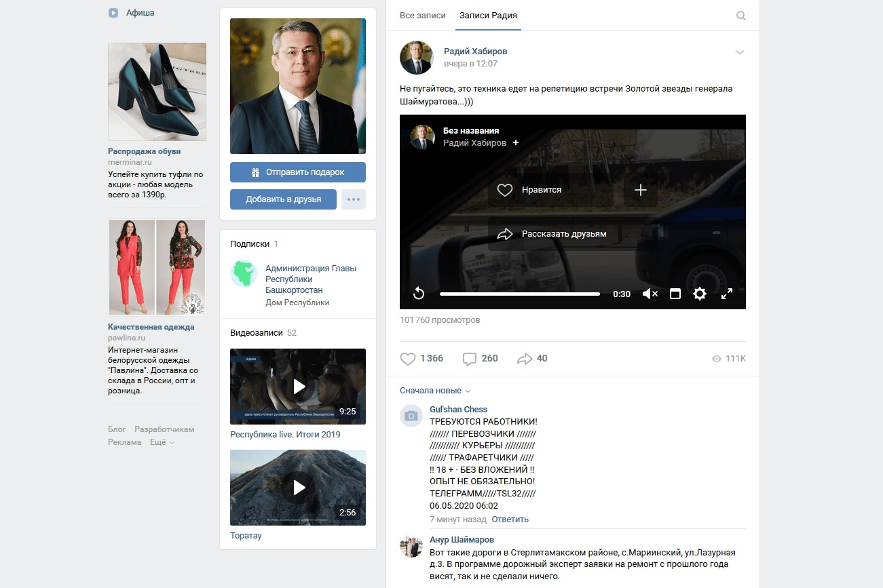Screen dimensions: 883x588
Task: Open video in mini-player window
Action: click(x=675, y=294)
